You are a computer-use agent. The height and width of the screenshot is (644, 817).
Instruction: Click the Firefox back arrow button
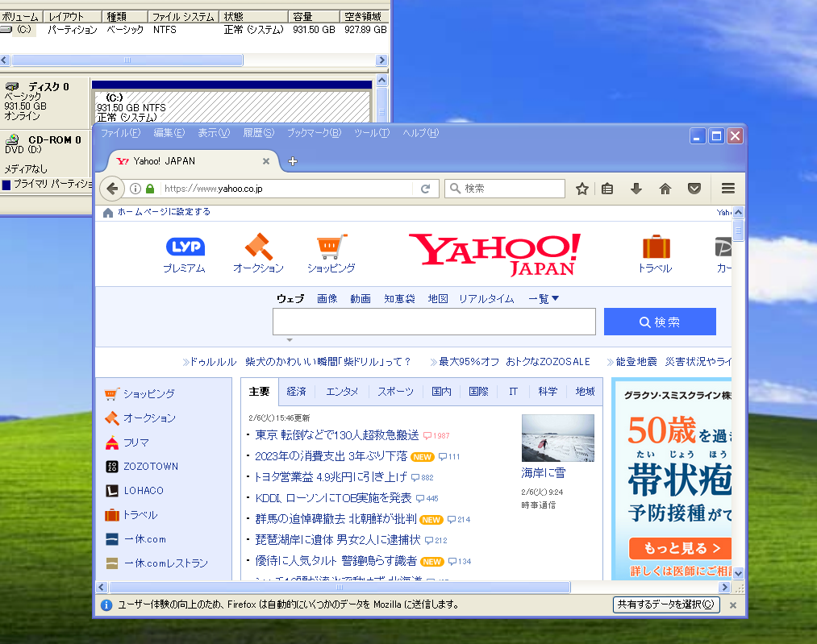point(112,189)
